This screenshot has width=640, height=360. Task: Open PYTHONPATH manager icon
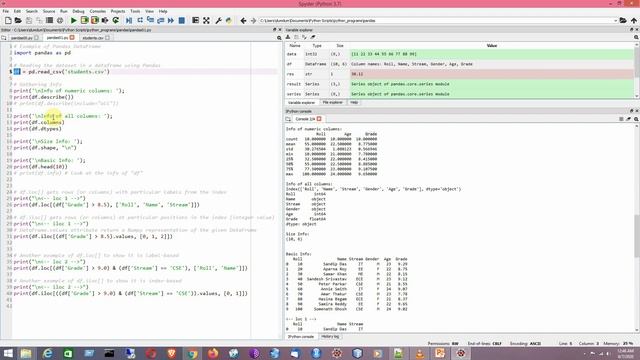(x=229, y=20)
